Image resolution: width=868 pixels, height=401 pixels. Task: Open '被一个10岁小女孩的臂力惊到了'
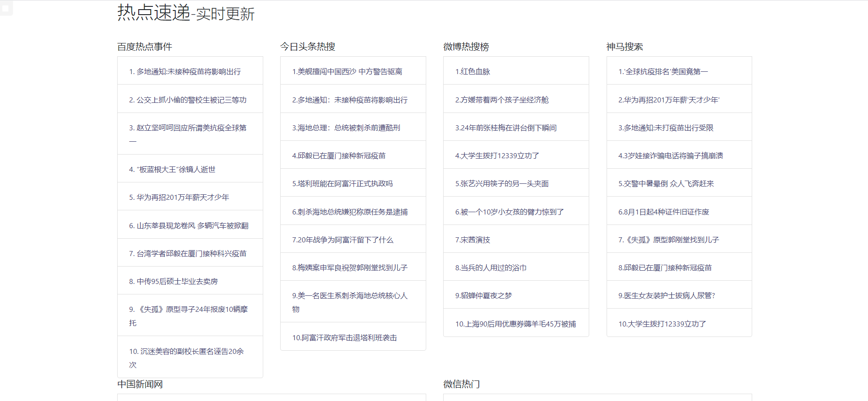pyautogui.click(x=510, y=212)
